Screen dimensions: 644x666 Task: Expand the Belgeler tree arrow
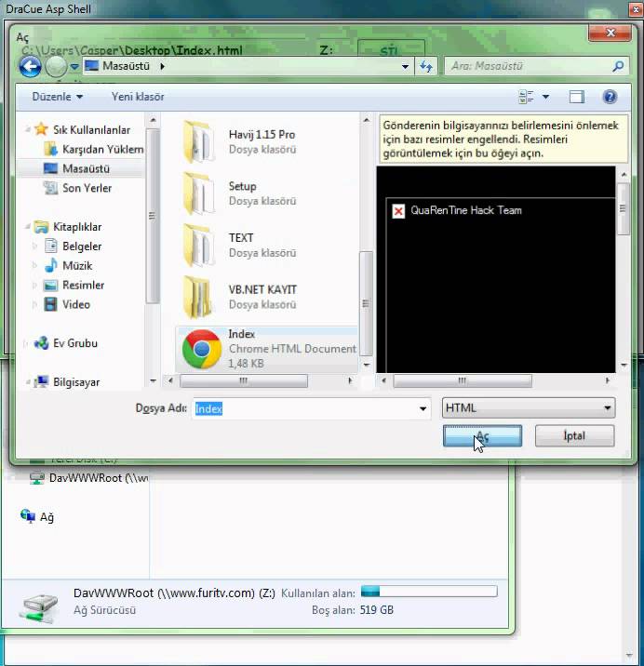click(34, 246)
